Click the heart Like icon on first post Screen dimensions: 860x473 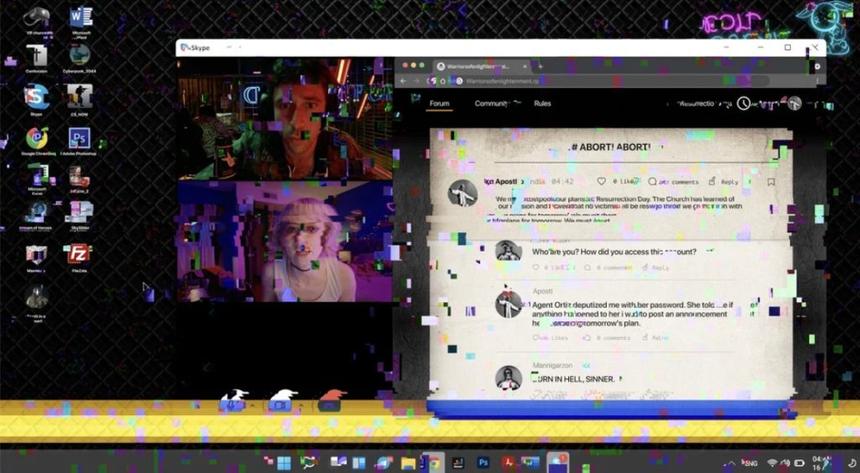click(602, 182)
